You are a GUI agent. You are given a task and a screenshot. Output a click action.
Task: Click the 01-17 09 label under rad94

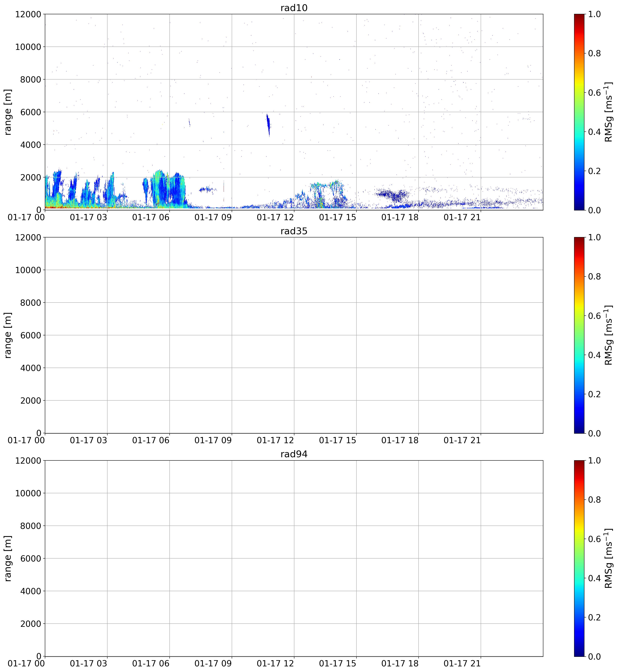coord(213,663)
